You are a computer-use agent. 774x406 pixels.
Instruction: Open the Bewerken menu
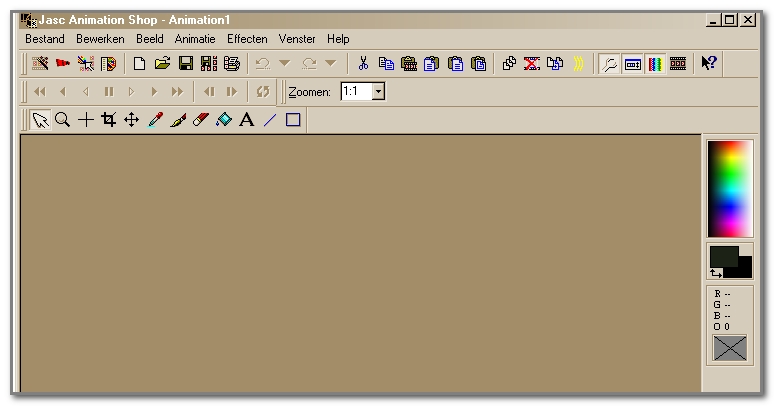100,39
